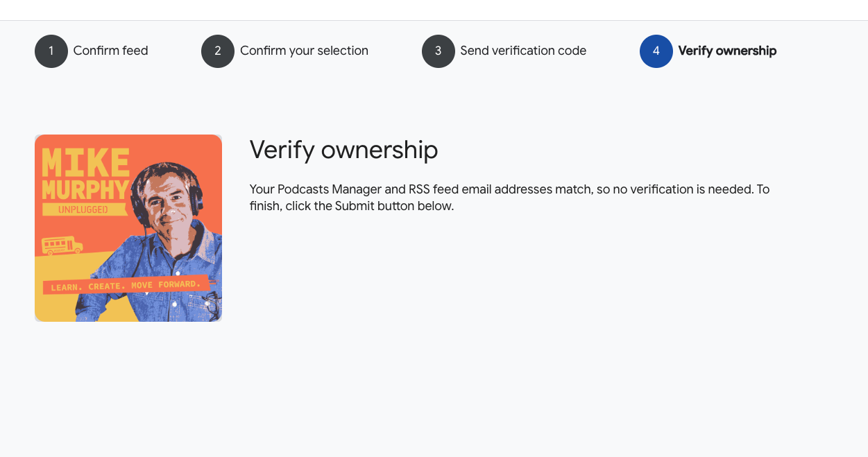Screen dimensions: 868x457
Task: Select the blue step 4 circle
Action: [656, 51]
